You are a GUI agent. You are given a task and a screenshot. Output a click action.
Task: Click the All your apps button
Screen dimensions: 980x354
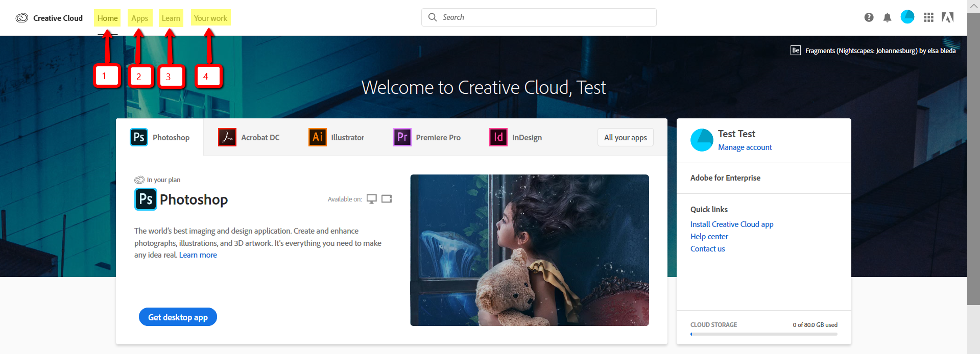point(626,137)
